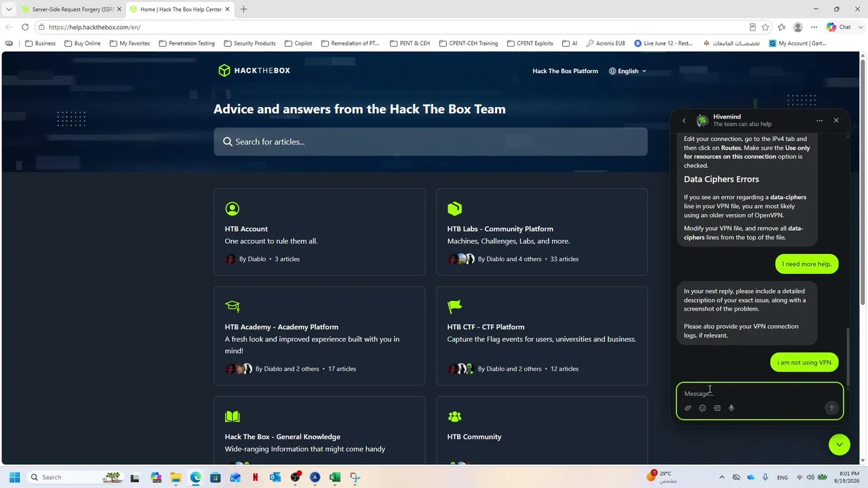This screenshot has width=868, height=488.
Task: Select the Hack The Box Help Center tab
Action: click(x=180, y=9)
